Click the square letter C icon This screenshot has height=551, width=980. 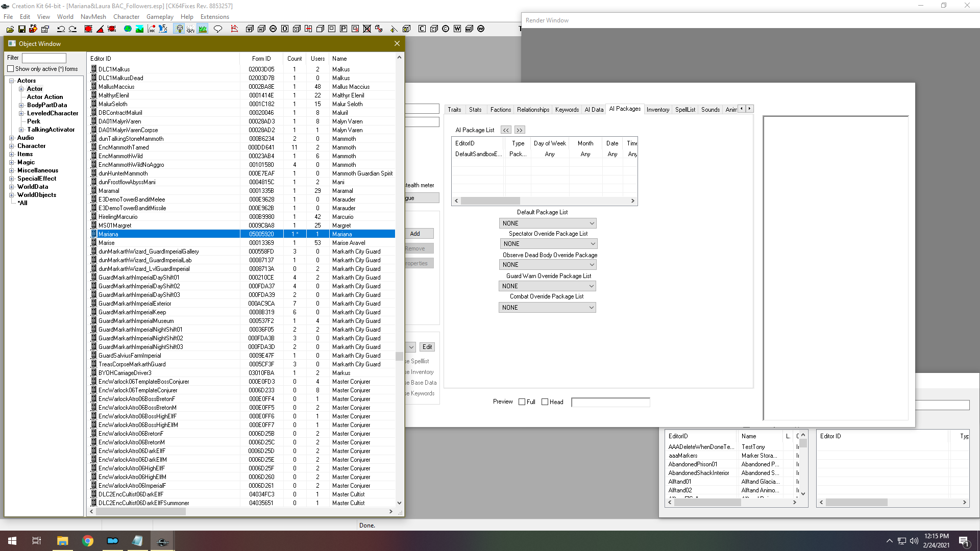pos(422,29)
